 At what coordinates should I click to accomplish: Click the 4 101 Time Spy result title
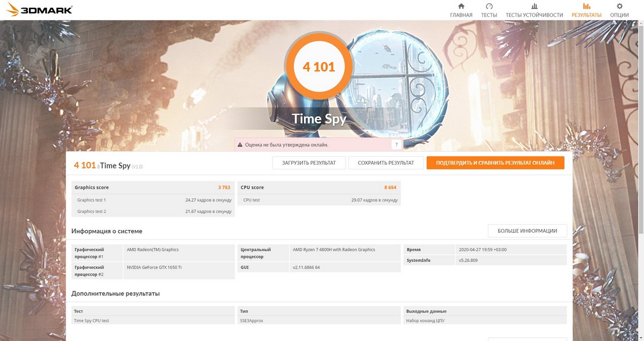(x=108, y=166)
